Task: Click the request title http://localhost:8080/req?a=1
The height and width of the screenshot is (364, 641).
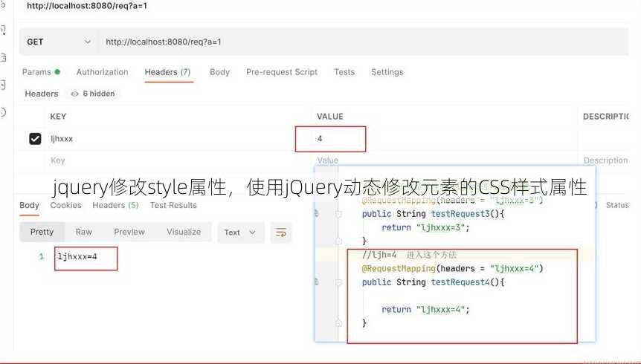Action: [x=87, y=6]
